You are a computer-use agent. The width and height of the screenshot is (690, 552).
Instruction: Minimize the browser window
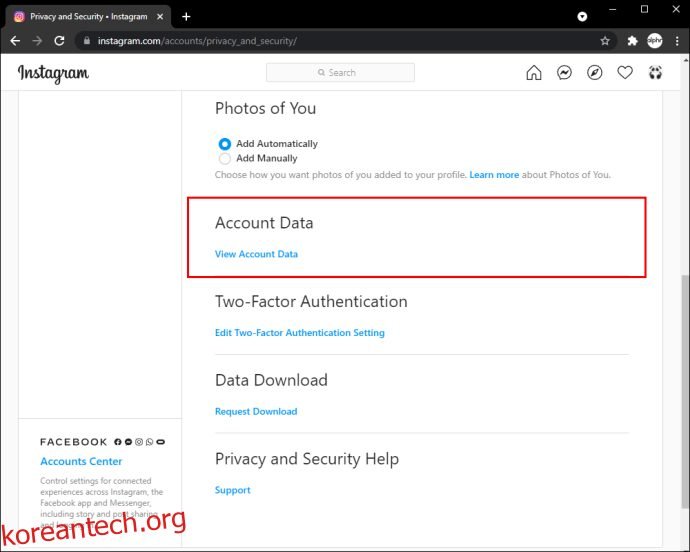[x=613, y=9]
